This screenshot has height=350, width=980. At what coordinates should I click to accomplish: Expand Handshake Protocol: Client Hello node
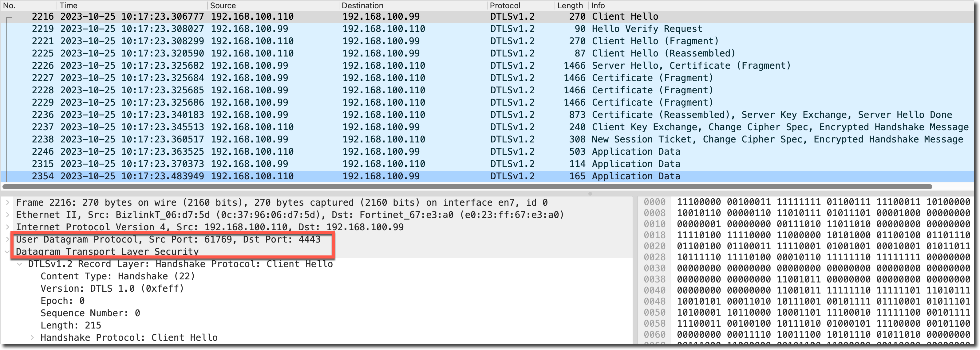coord(32,337)
